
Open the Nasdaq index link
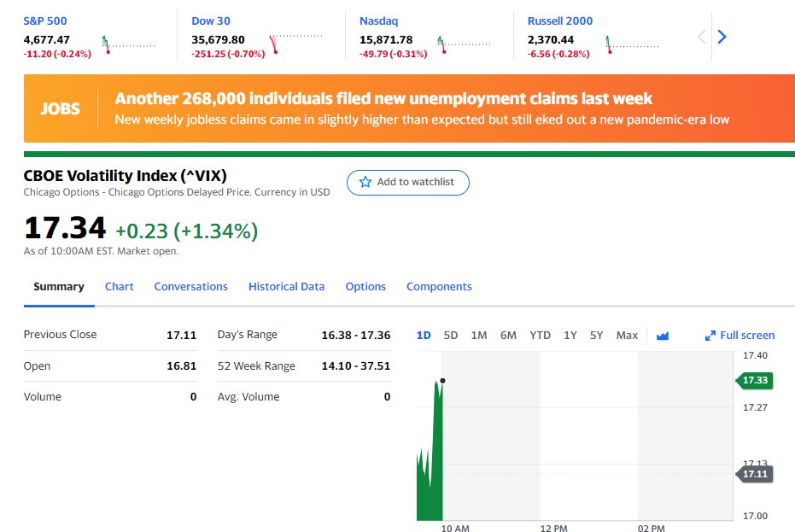pos(379,21)
